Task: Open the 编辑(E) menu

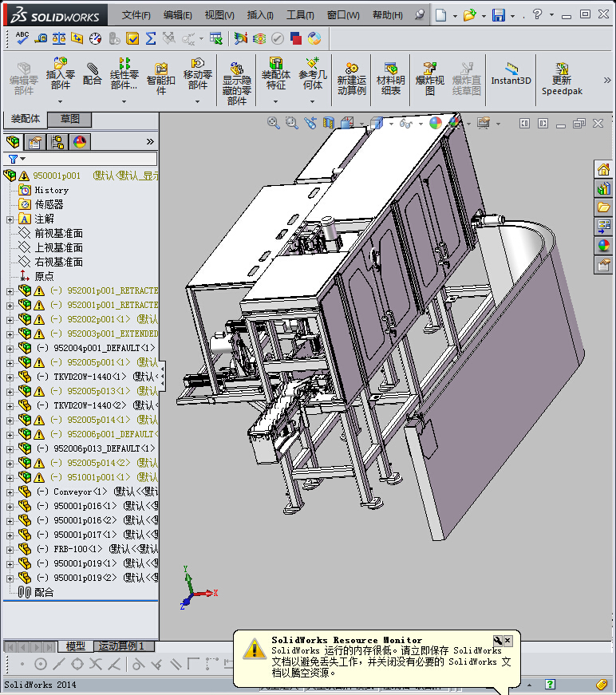Action: [177, 15]
